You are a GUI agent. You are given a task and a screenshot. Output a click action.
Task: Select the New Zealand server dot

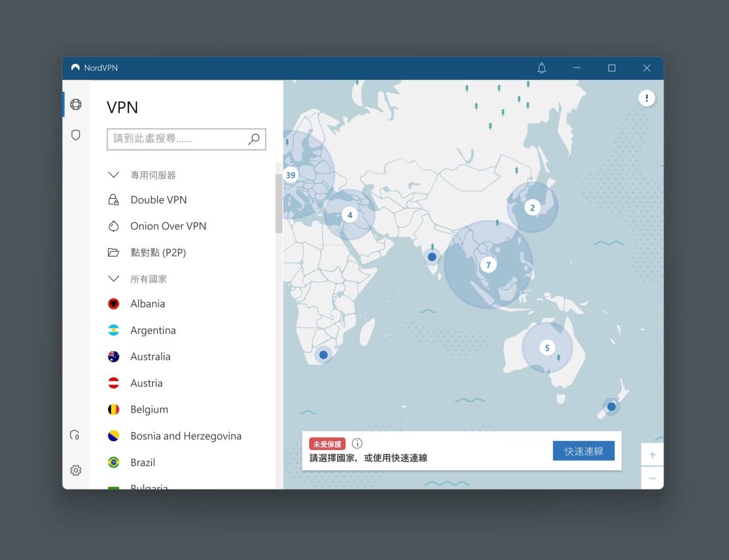611,406
